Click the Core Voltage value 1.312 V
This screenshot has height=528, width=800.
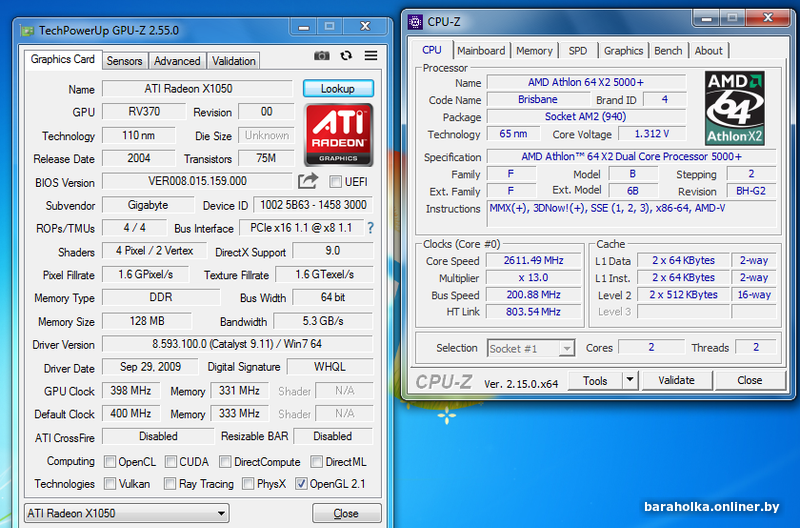point(652,134)
